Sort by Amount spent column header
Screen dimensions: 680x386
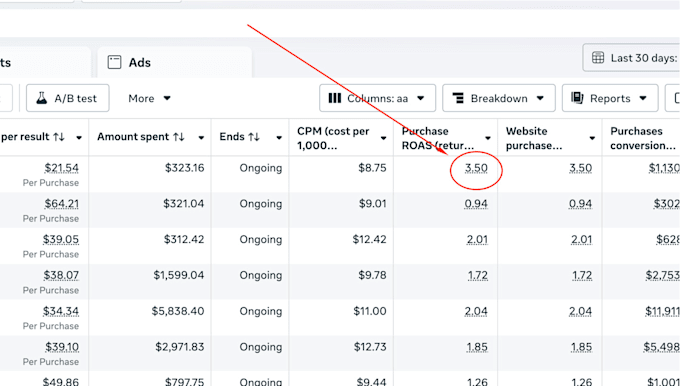coord(141,137)
